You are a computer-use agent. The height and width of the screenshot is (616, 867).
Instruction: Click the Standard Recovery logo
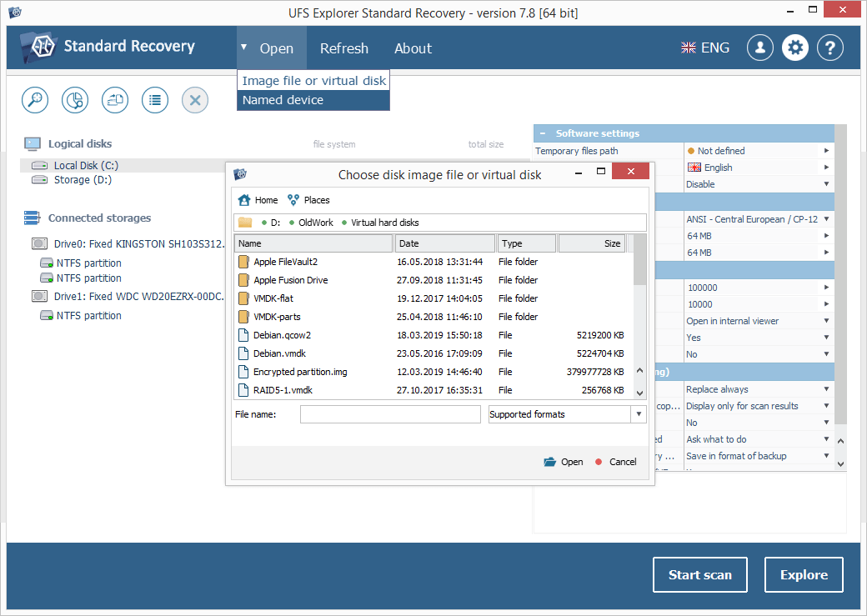point(108,47)
